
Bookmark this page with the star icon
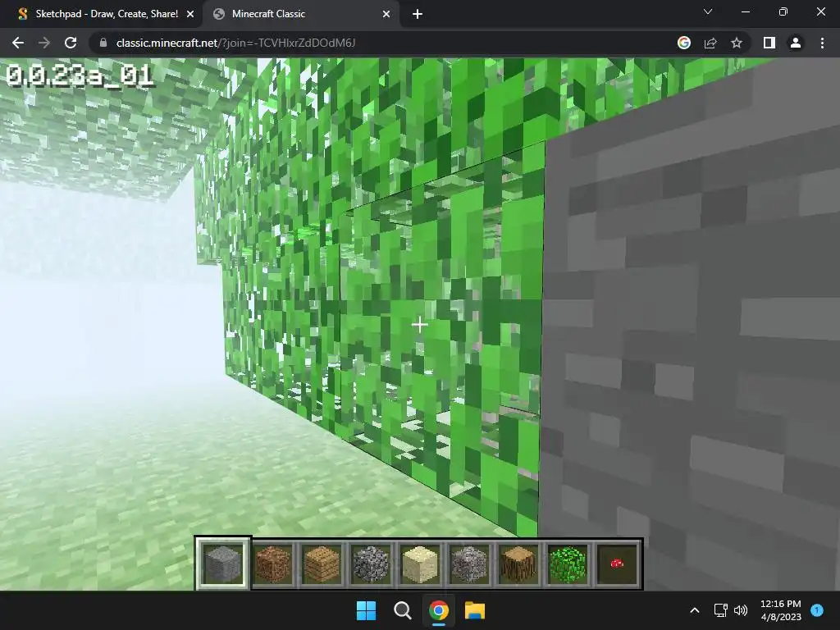pos(737,43)
